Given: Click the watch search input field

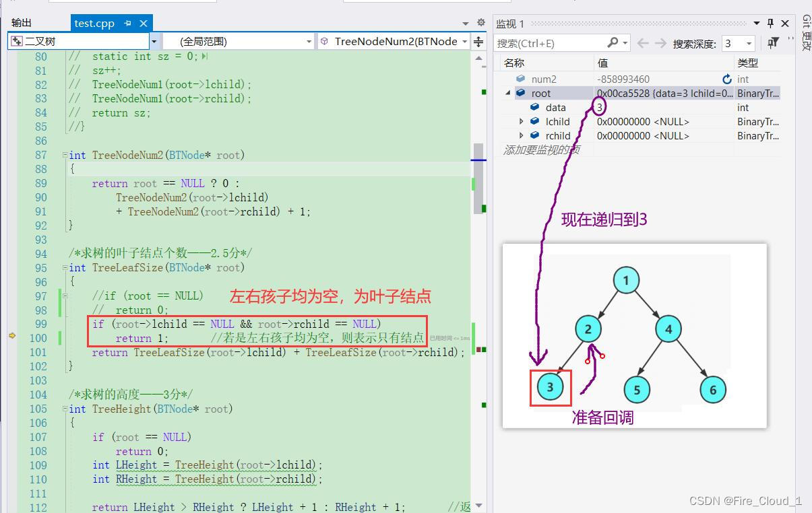Looking at the screenshot, I should pyautogui.click(x=551, y=43).
